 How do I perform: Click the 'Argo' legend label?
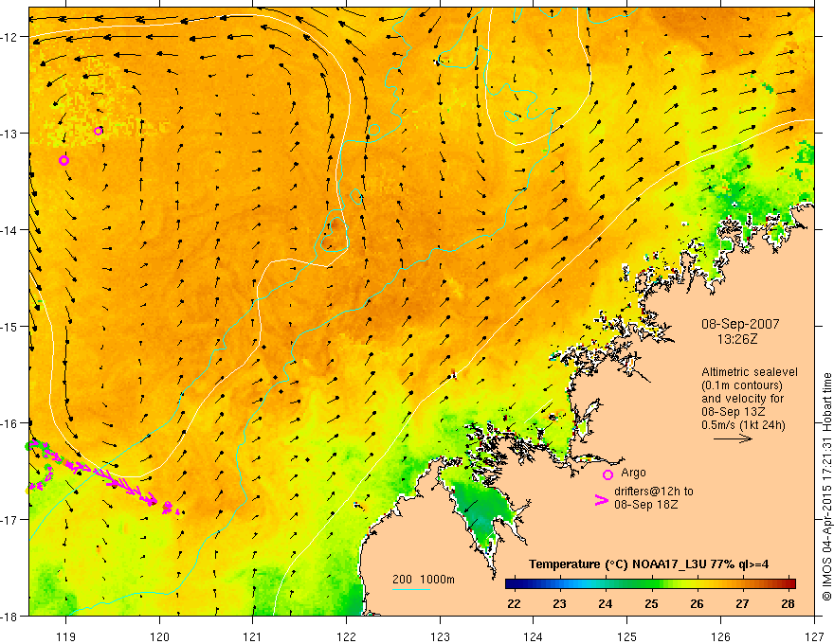[x=633, y=473]
